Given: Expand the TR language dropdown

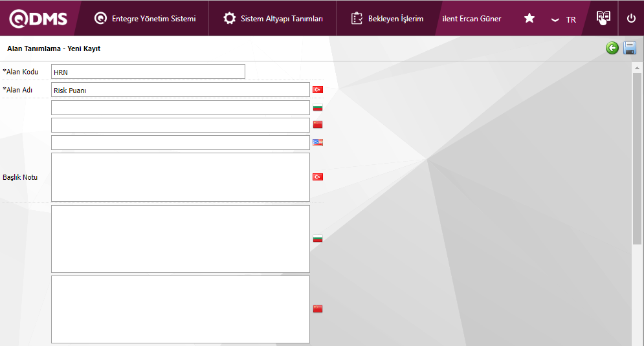Looking at the screenshot, I should tap(563, 19).
